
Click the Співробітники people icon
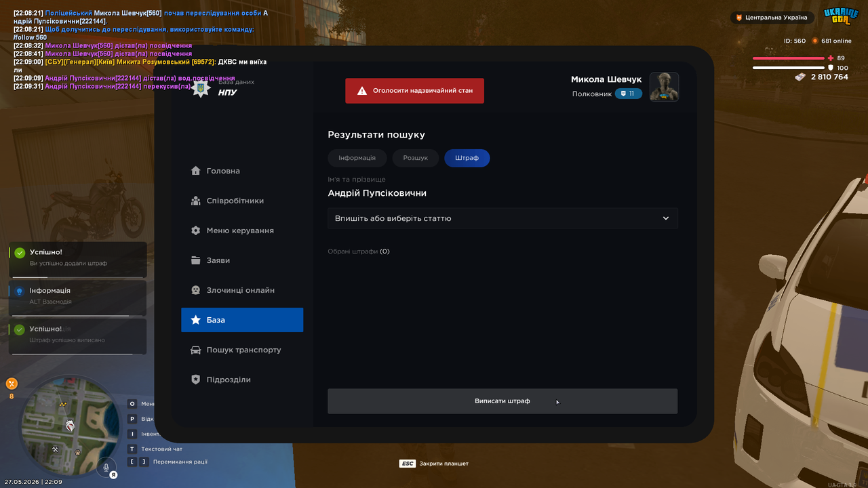click(x=196, y=201)
